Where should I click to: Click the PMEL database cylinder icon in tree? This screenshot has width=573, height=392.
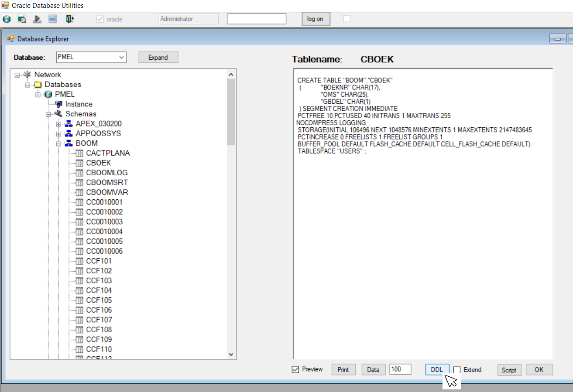coord(48,94)
